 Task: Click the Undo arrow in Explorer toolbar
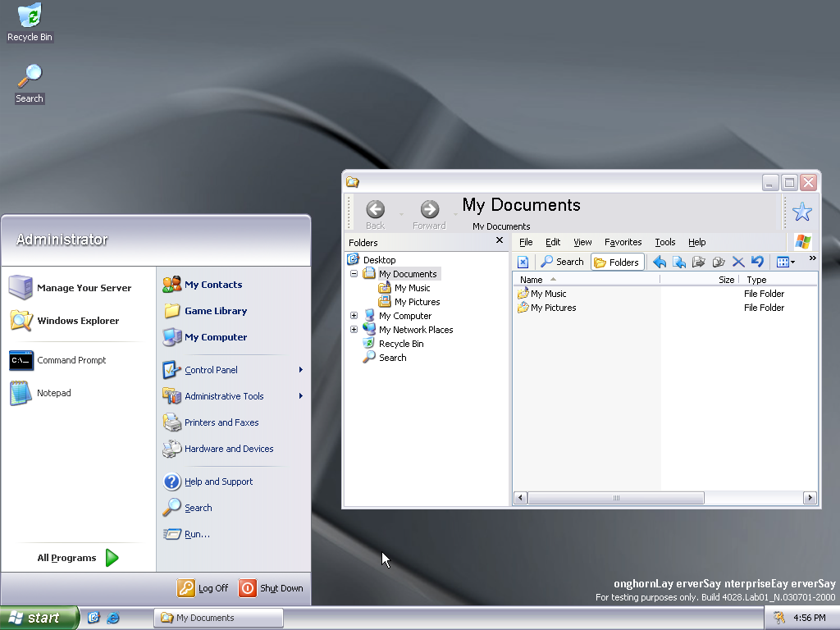[757, 262]
